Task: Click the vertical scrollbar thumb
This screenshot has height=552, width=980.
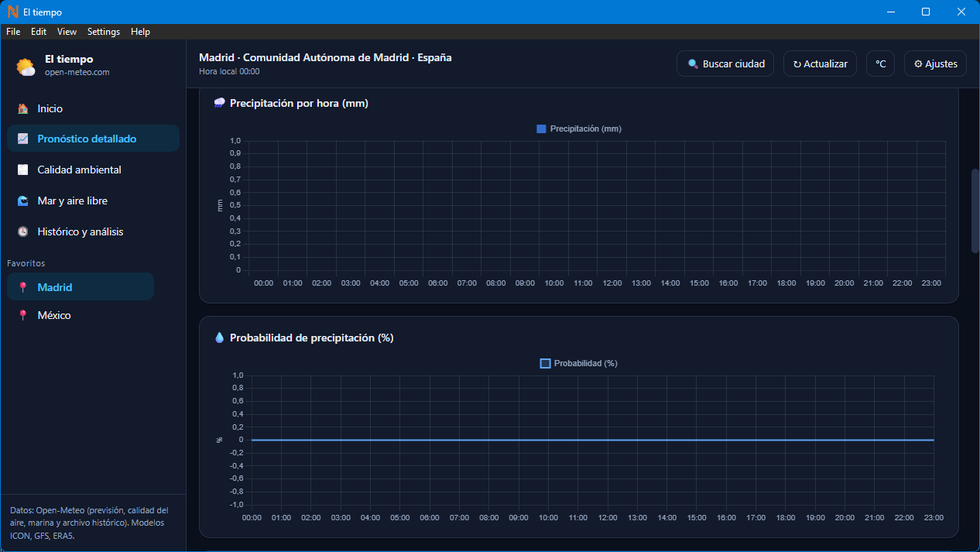Action: pos(975,211)
